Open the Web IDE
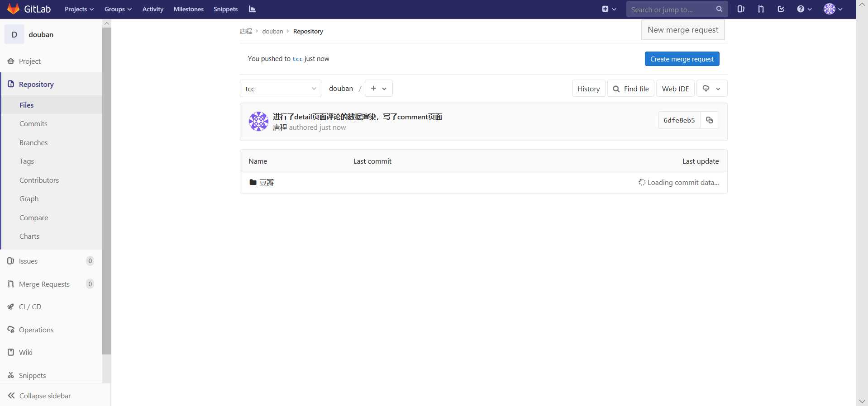 pos(675,89)
